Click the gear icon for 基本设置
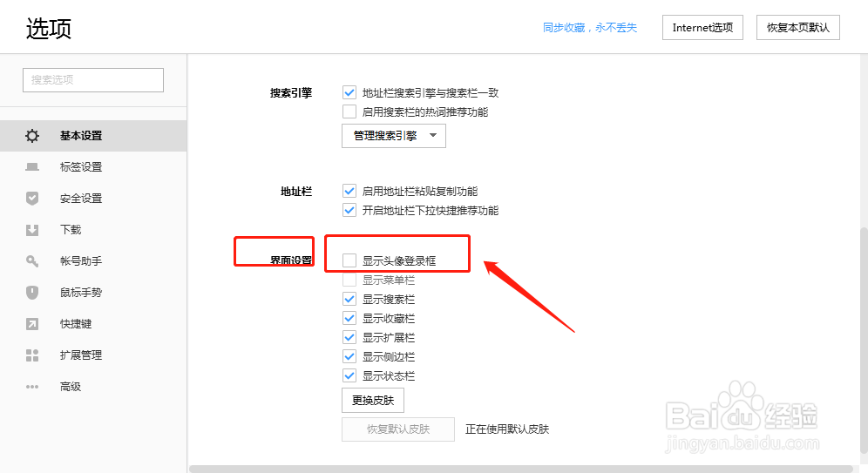The image size is (868, 473). (x=32, y=136)
